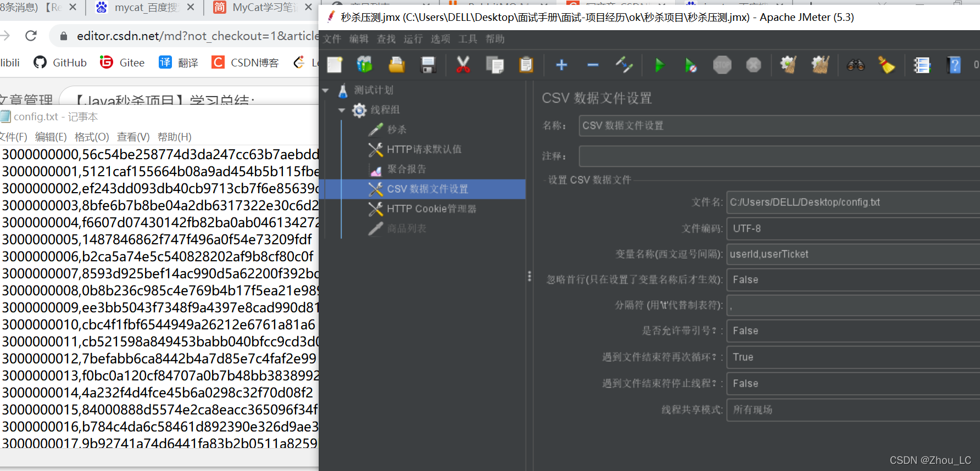Open 格式(O) menu in Notepad
This screenshot has height=471, width=980.
(92, 137)
